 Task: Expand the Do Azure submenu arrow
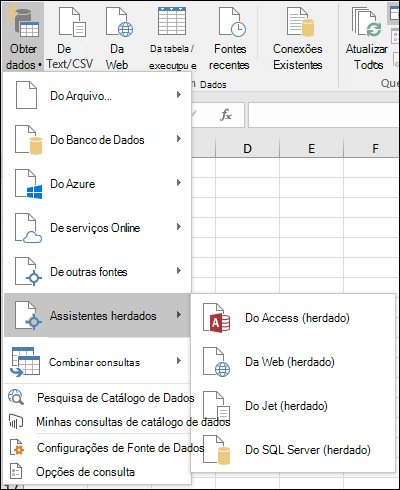(x=179, y=183)
